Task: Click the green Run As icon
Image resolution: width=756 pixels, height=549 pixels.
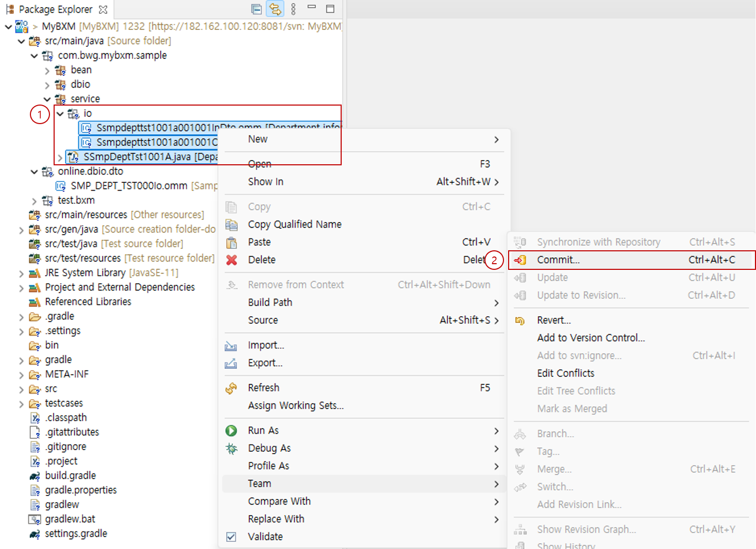Action: point(231,431)
